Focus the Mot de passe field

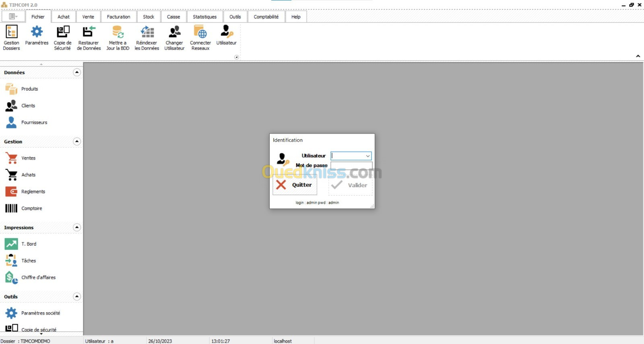pos(351,165)
